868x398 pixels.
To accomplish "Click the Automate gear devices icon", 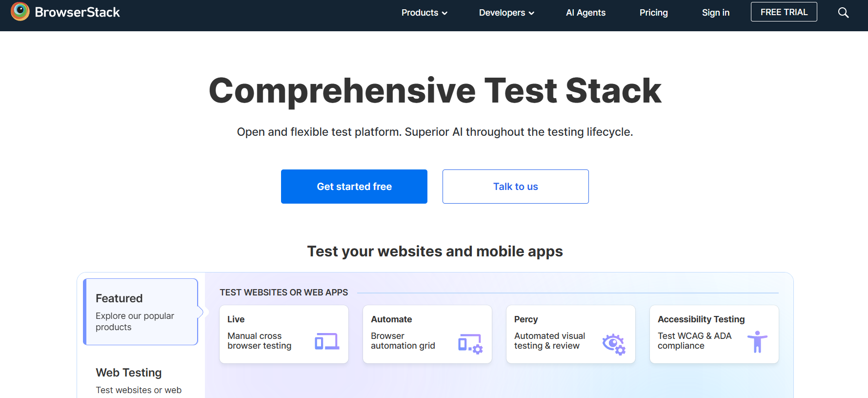I will (x=470, y=344).
